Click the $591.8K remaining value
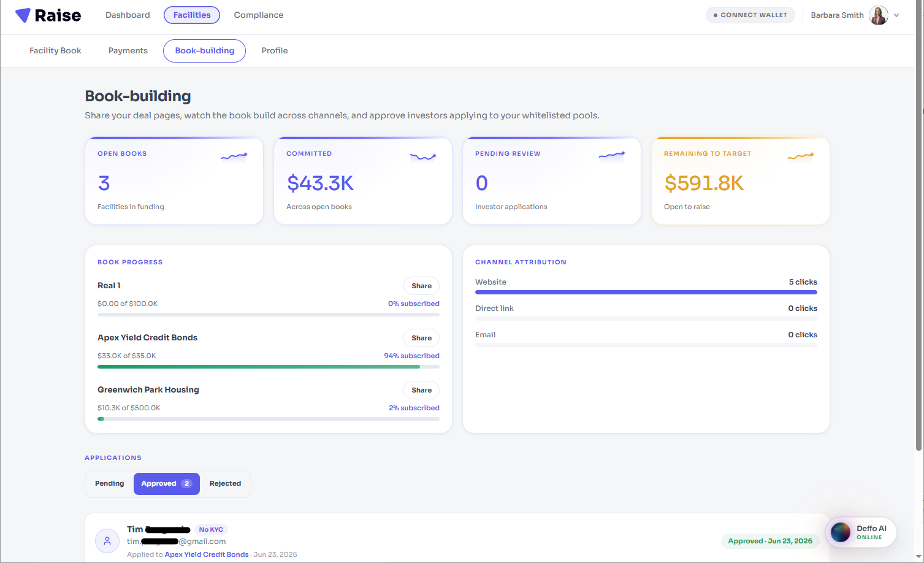Image resolution: width=924 pixels, height=563 pixels. click(704, 183)
